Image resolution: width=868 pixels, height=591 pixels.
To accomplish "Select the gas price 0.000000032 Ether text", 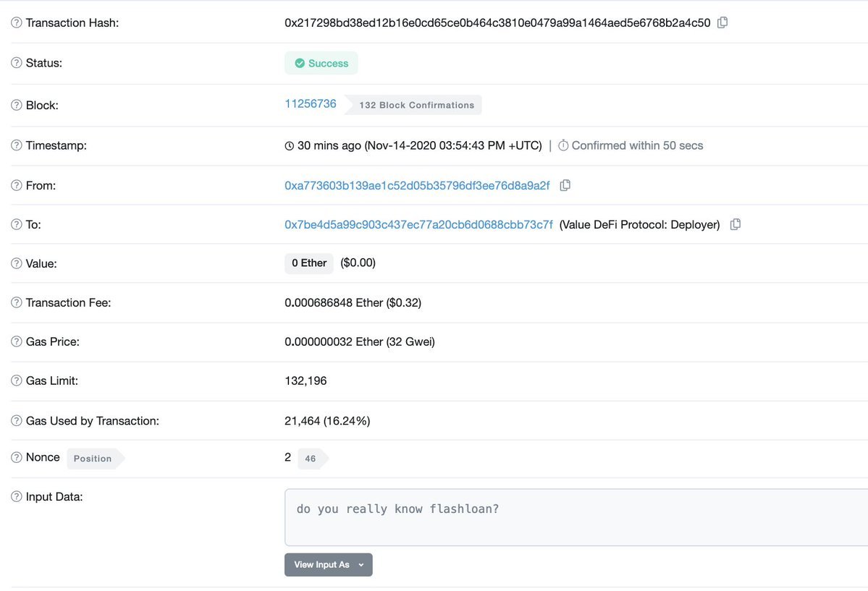I will pyautogui.click(x=334, y=342).
